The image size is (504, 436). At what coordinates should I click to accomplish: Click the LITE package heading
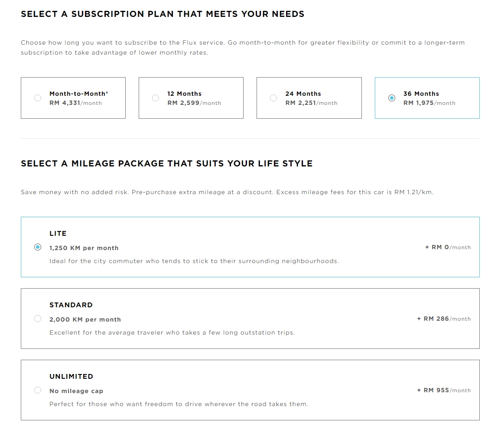tap(58, 234)
